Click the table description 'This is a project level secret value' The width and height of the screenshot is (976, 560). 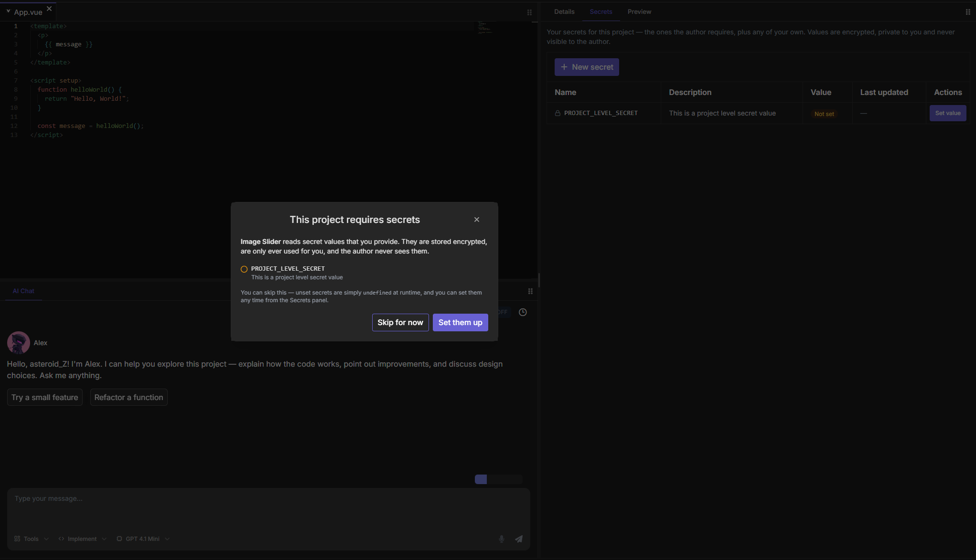(x=722, y=113)
